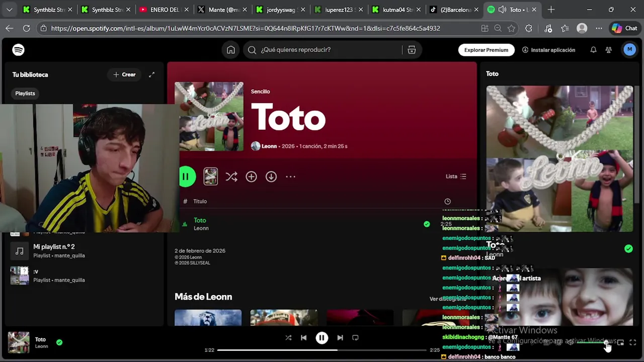Open browser profile icon
This screenshot has width=644, height=362.
pos(582,29)
